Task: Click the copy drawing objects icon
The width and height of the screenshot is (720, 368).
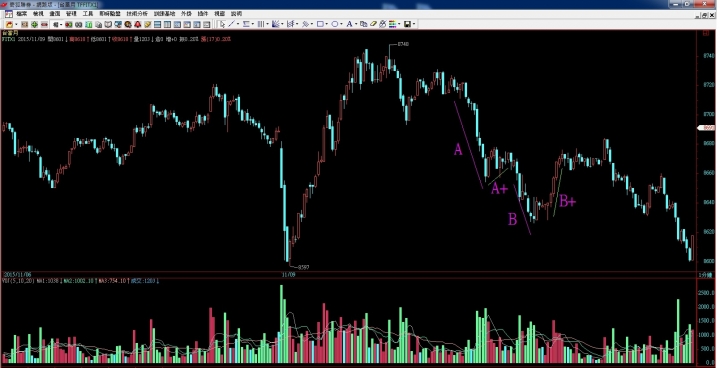Action: 364,24
